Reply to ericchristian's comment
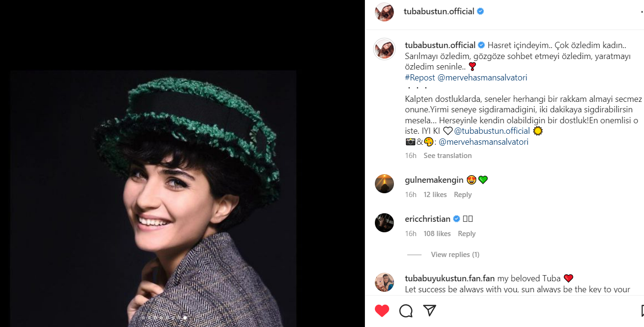Viewport: 644px width, 327px height. point(466,234)
